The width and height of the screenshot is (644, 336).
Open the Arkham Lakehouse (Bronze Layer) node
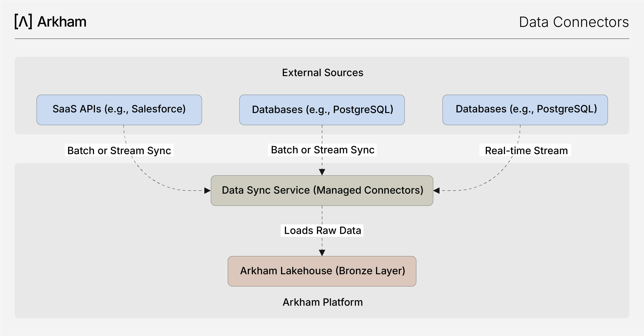click(322, 271)
